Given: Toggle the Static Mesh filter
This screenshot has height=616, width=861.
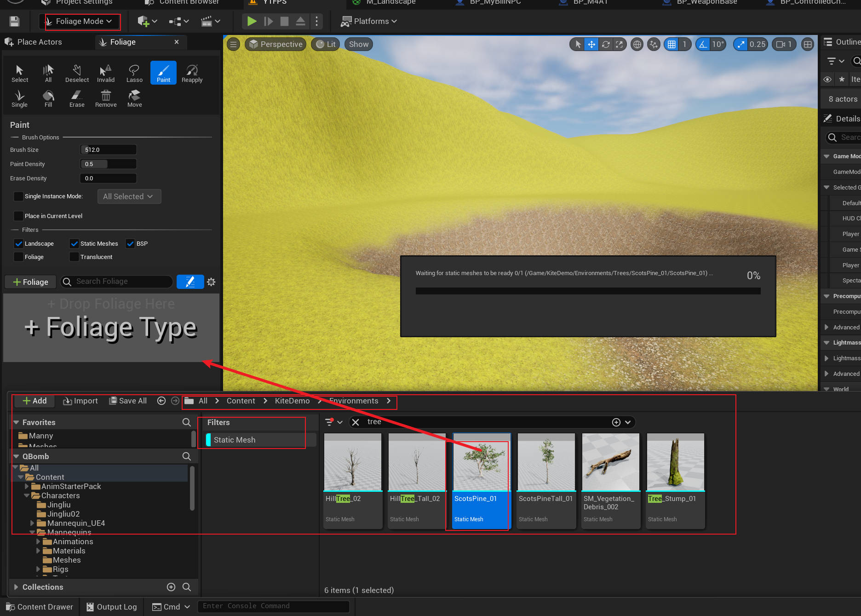Looking at the screenshot, I should click(260, 440).
